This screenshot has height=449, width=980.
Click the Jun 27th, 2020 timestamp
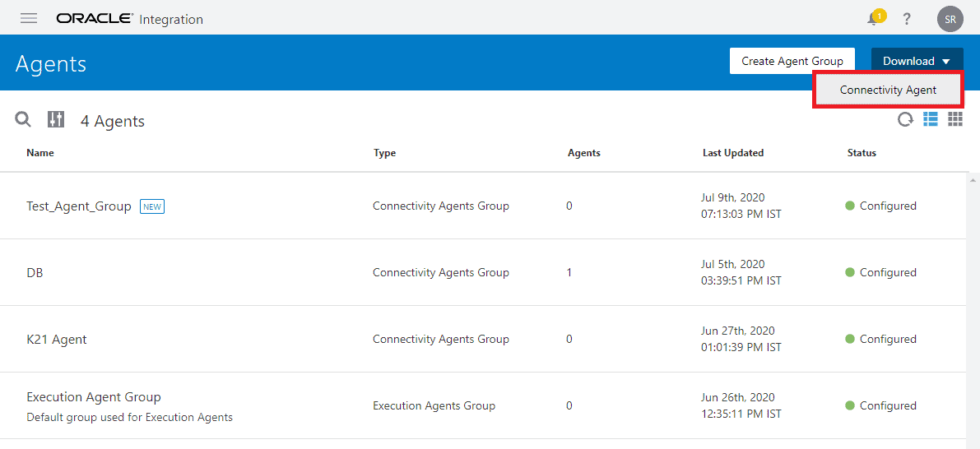741,339
